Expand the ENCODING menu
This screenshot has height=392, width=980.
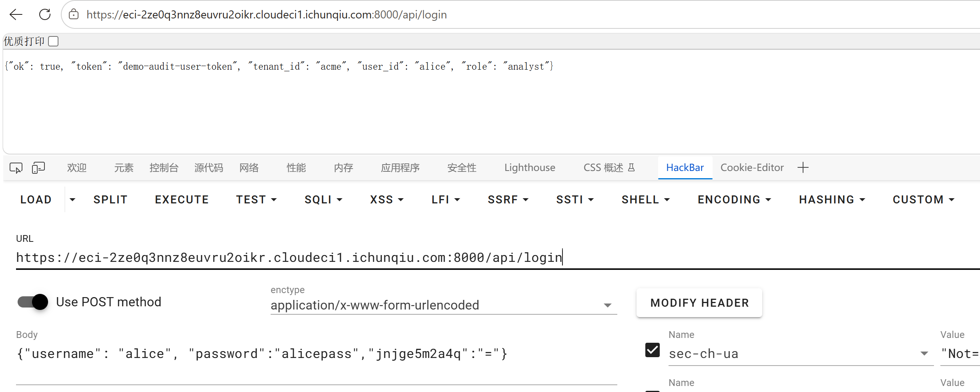pos(735,199)
